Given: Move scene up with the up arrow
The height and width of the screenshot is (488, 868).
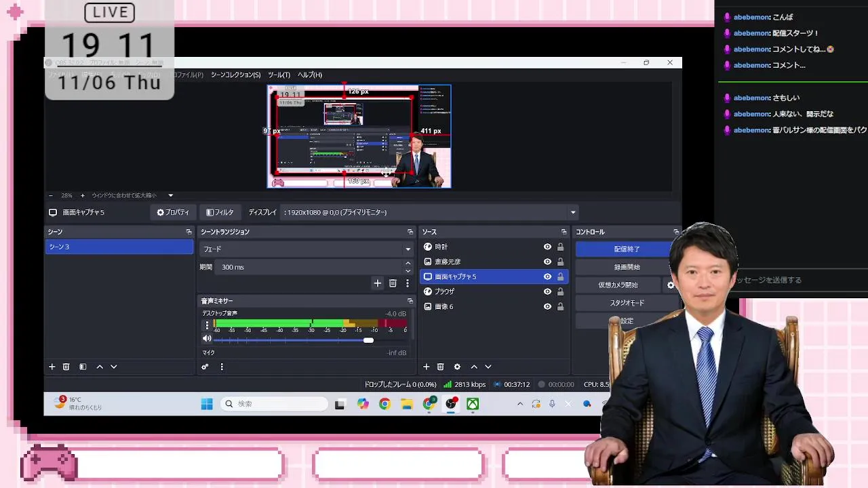Looking at the screenshot, I should 100,367.
